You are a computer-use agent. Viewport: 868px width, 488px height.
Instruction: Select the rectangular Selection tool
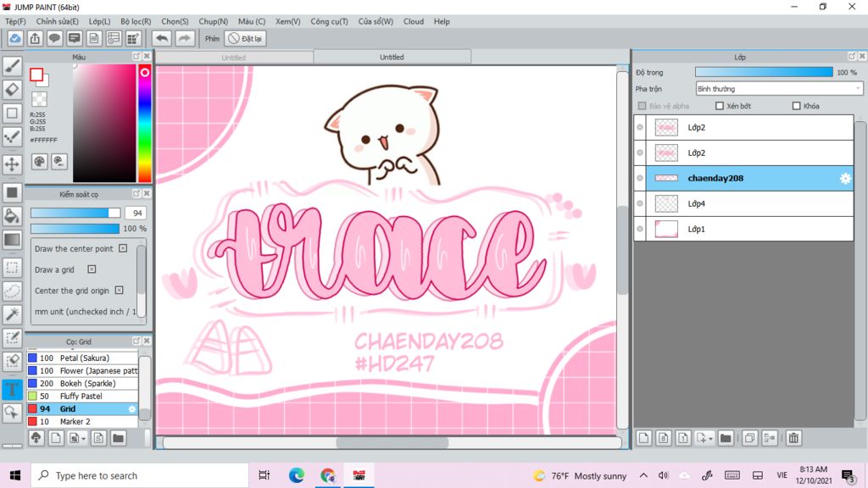point(12,268)
